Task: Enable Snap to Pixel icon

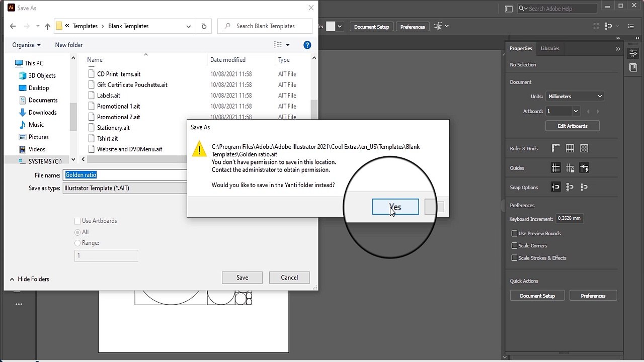Action: click(584, 187)
